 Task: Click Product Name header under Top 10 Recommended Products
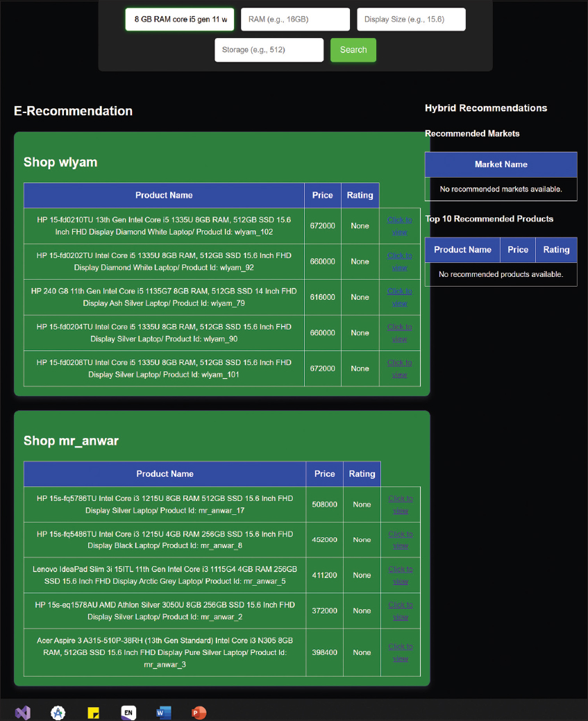click(462, 250)
